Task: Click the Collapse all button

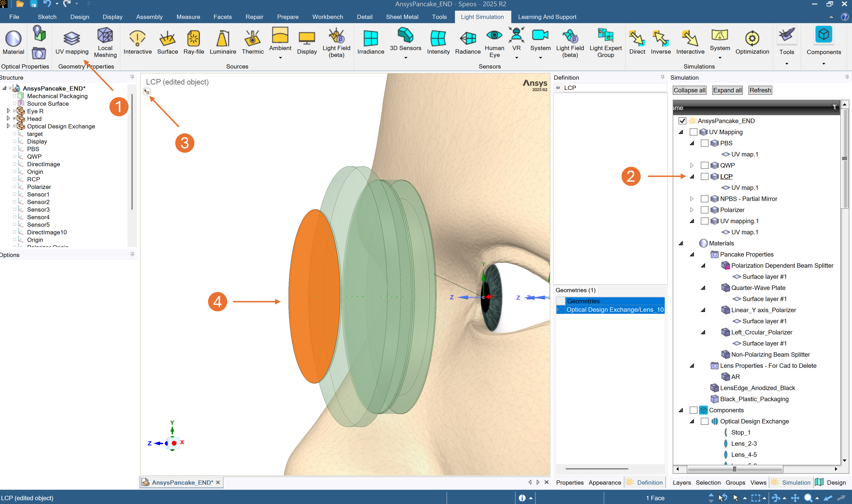Action: (689, 90)
